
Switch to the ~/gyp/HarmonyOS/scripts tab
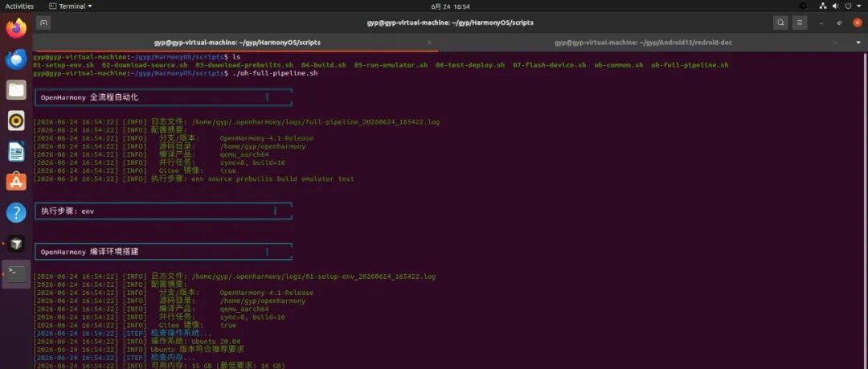237,43
